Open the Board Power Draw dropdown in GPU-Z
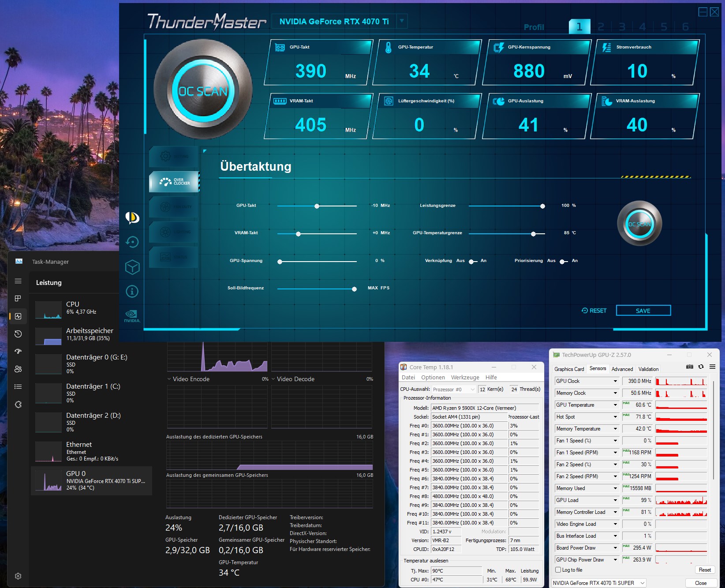The image size is (725, 588). pyautogui.click(x=615, y=548)
